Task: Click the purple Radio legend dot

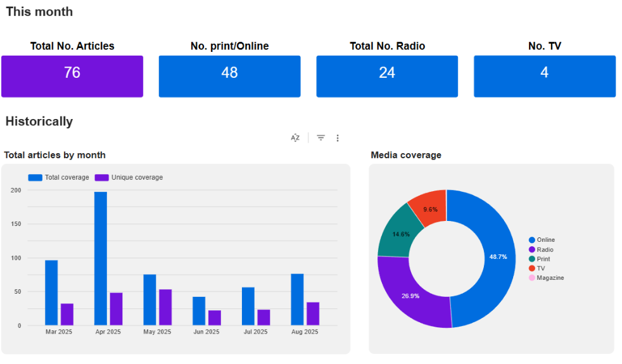Action: [x=532, y=249]
